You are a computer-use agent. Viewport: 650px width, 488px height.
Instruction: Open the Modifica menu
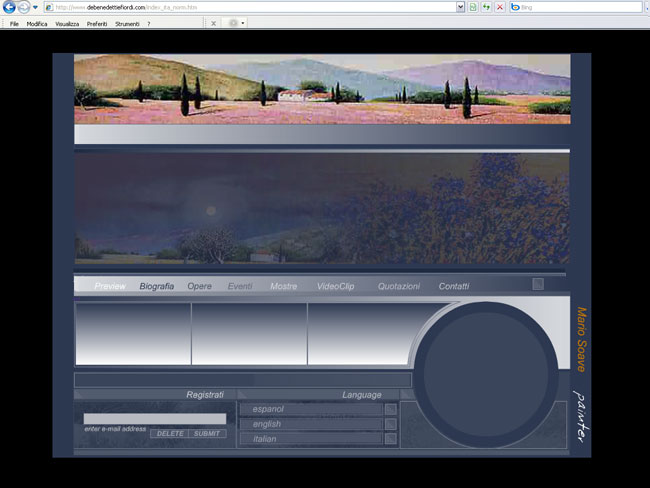coord(37,24)
